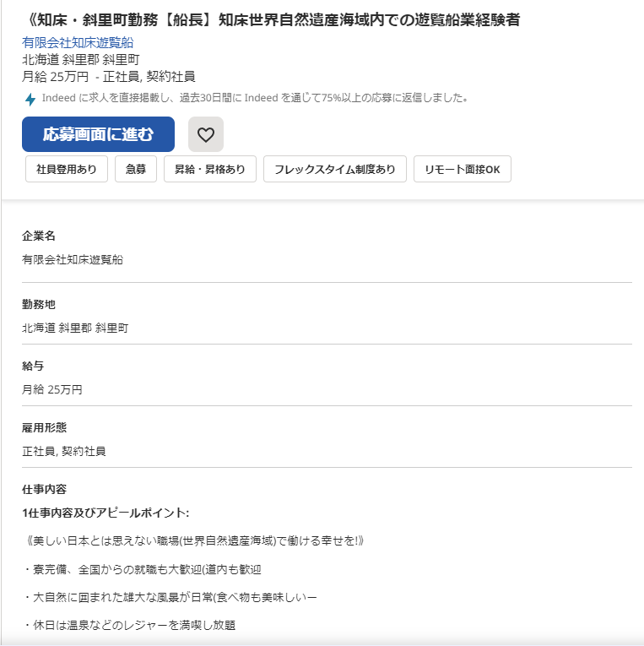Click 応募画面に進む apply button
Image resolution: width=644 pixels, height=646 pixels.
point(98,134)
